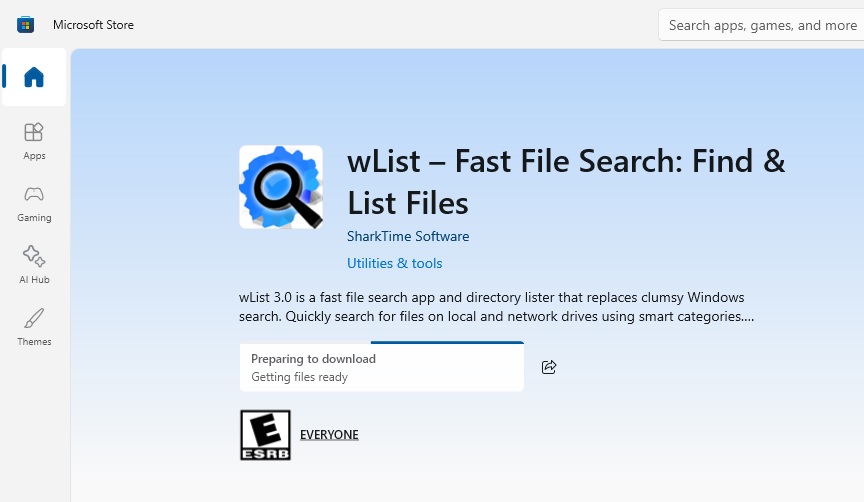Click the 'Getting files ready' status text
This screenshot has width=864, height=502.
click(x=299, y=377)
